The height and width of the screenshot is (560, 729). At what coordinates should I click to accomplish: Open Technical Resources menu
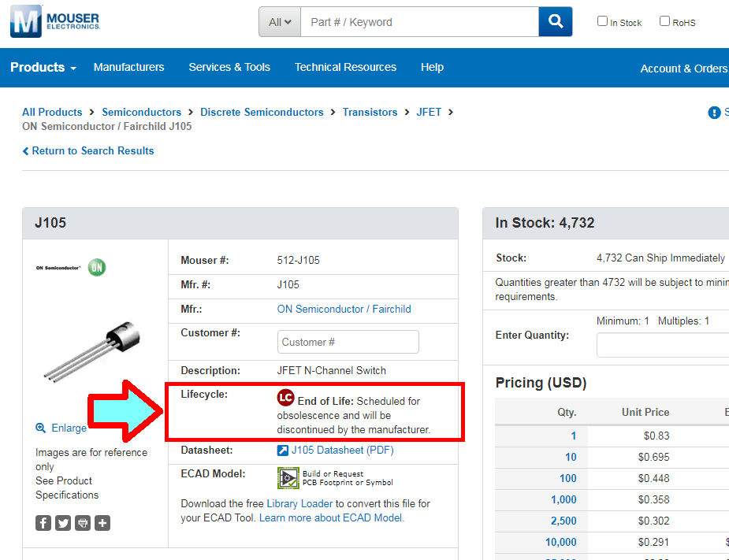[x=345, y=68]
